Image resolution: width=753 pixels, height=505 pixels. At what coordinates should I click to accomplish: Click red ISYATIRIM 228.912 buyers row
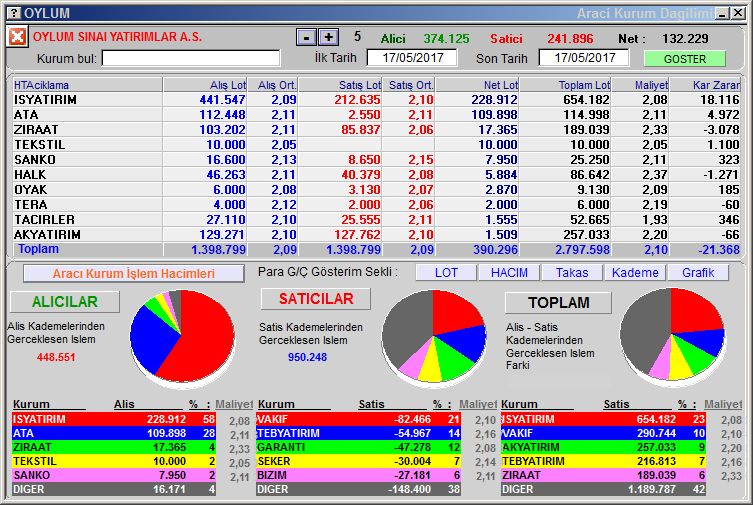click(x=114, y=419)
